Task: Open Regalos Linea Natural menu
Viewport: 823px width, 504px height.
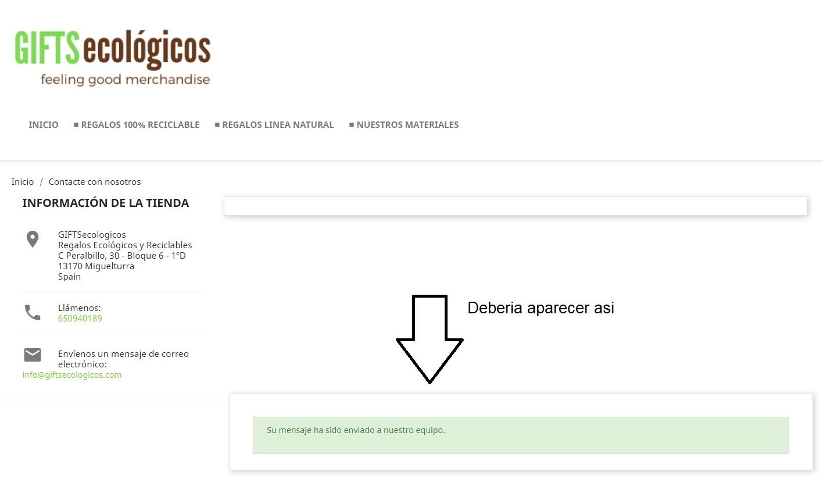Action: tap(274, 125)
